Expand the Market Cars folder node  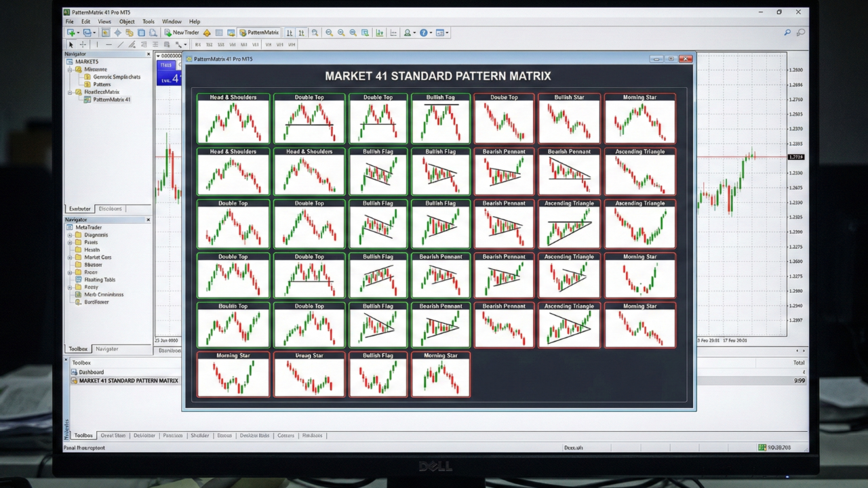pos(70,258)
